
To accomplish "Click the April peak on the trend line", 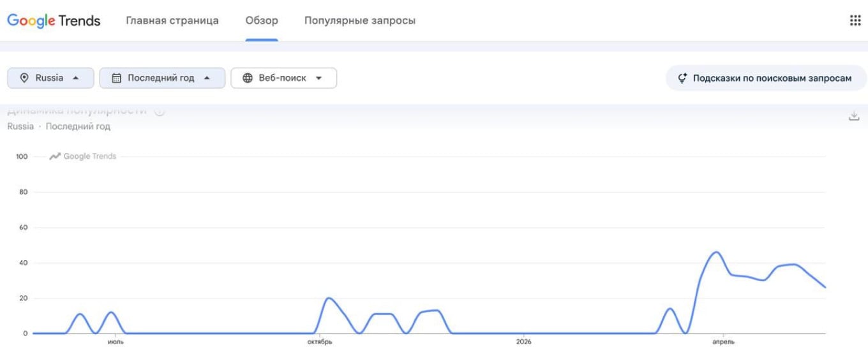I will tap(716, 252).
